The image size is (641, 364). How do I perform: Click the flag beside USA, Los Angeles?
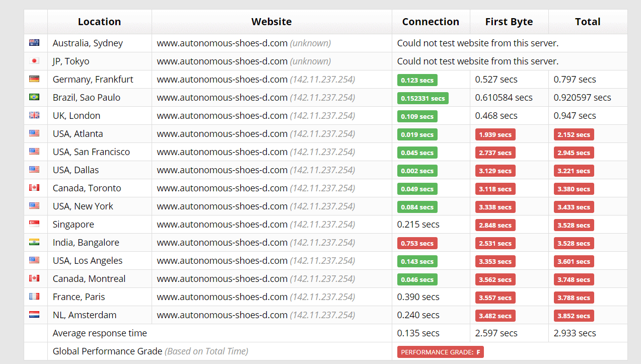[x=34, y=260]
